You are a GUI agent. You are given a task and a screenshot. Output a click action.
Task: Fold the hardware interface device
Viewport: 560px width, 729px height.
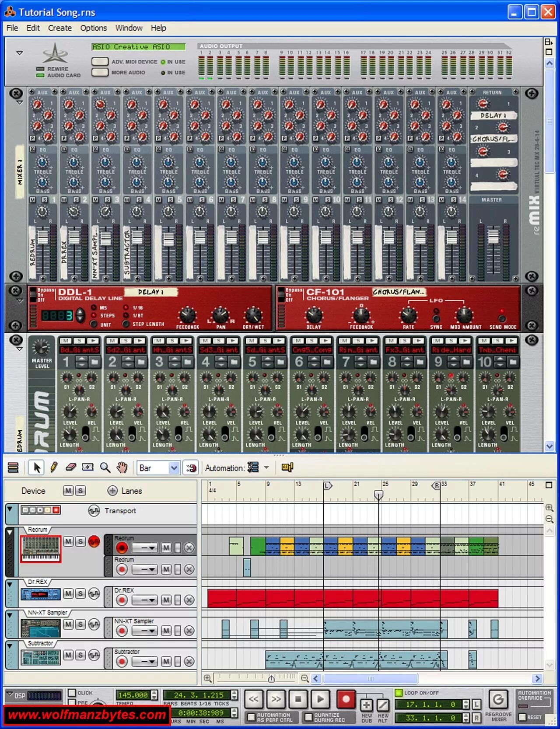coord(19,53)
